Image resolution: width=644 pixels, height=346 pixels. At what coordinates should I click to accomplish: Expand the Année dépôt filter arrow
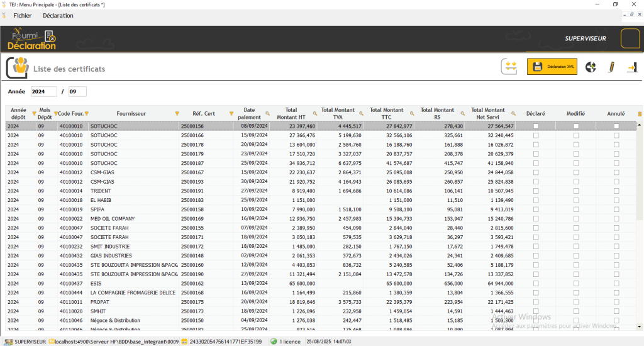[33, 114]
